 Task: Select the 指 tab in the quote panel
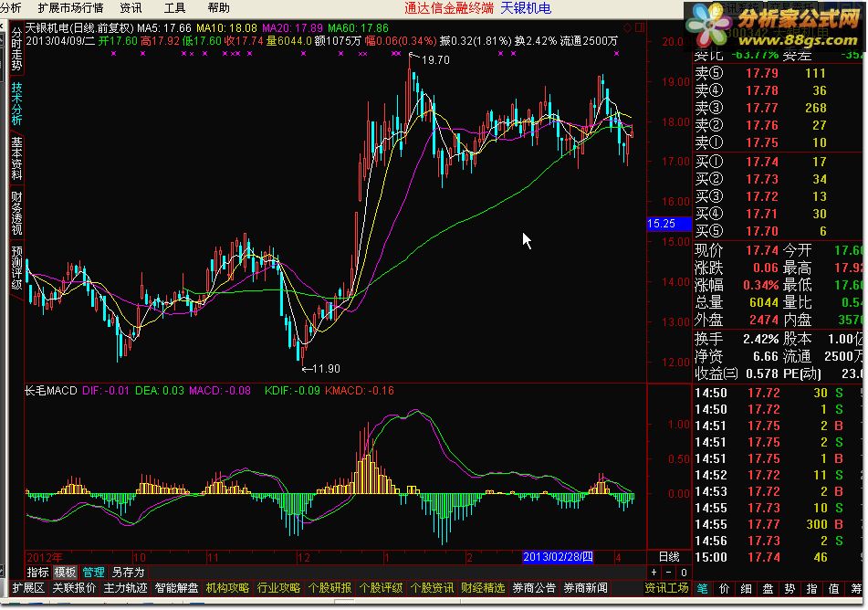tap(811, 589)
